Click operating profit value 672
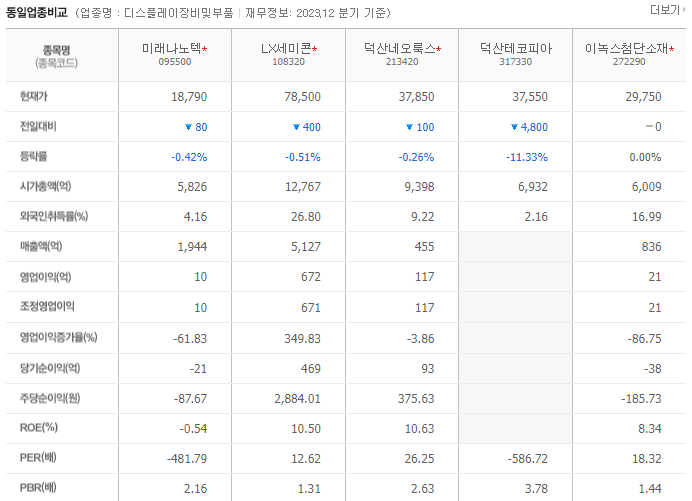 point(311,277)
